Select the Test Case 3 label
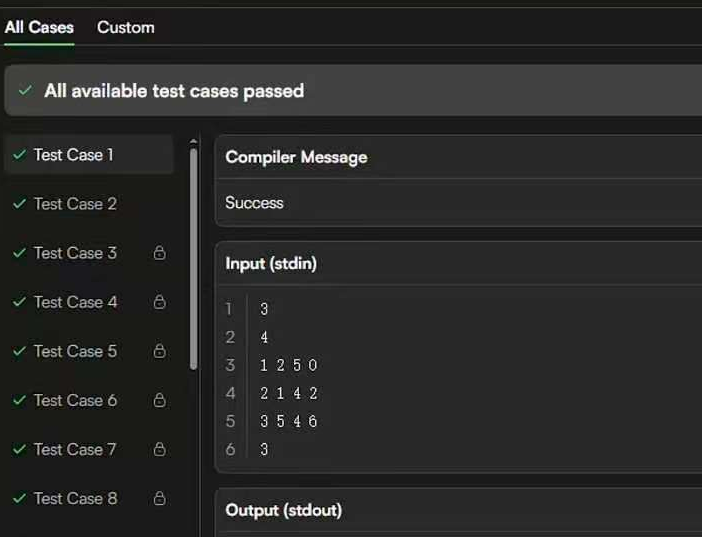 coord(75,253)
